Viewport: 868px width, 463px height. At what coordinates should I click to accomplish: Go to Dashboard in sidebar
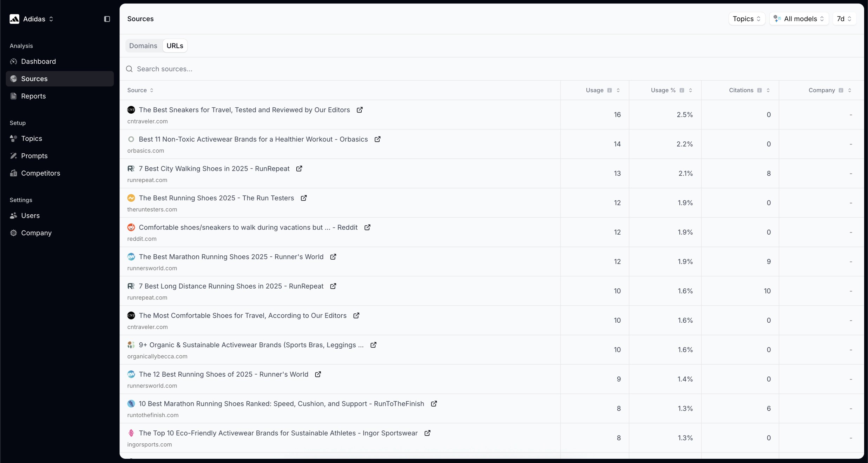click(60, 62)
